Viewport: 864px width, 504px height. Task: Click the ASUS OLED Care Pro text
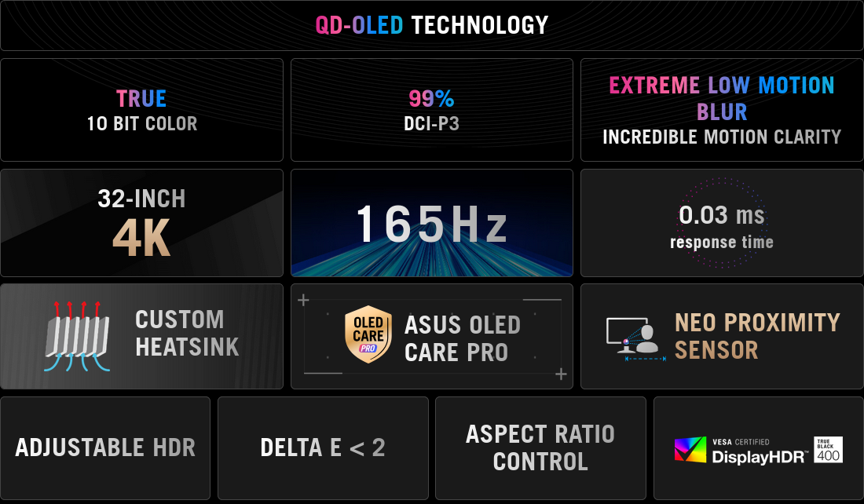(463, 338)
